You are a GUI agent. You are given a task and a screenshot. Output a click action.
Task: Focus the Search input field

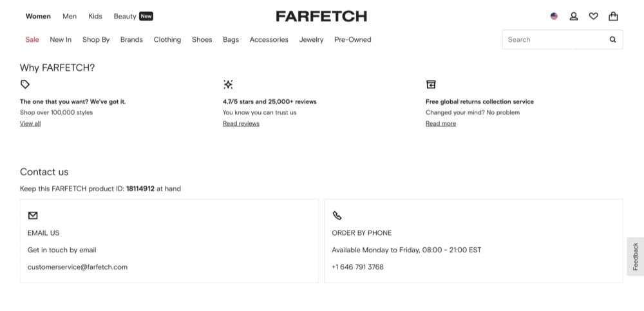pos(554,39)
